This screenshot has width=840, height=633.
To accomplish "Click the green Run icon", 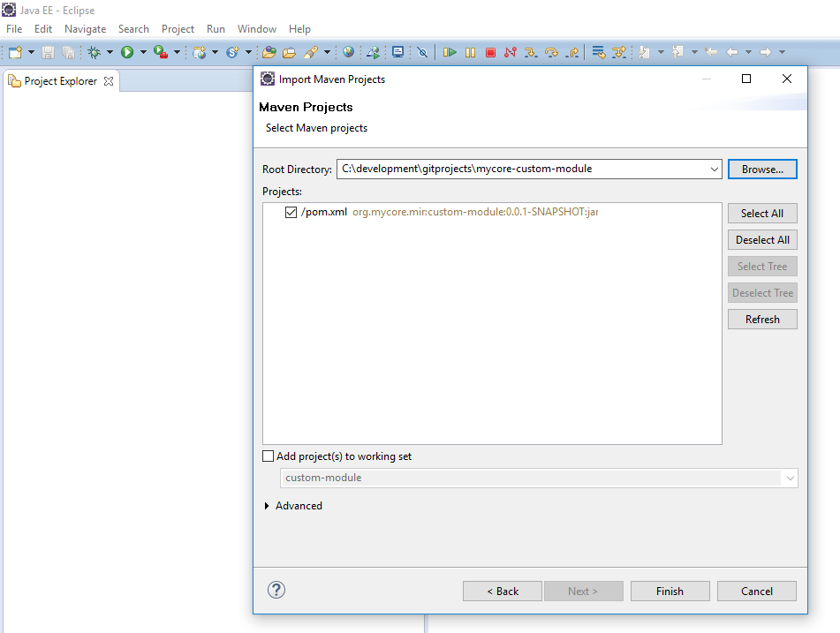I will click(x=127, y=52).
